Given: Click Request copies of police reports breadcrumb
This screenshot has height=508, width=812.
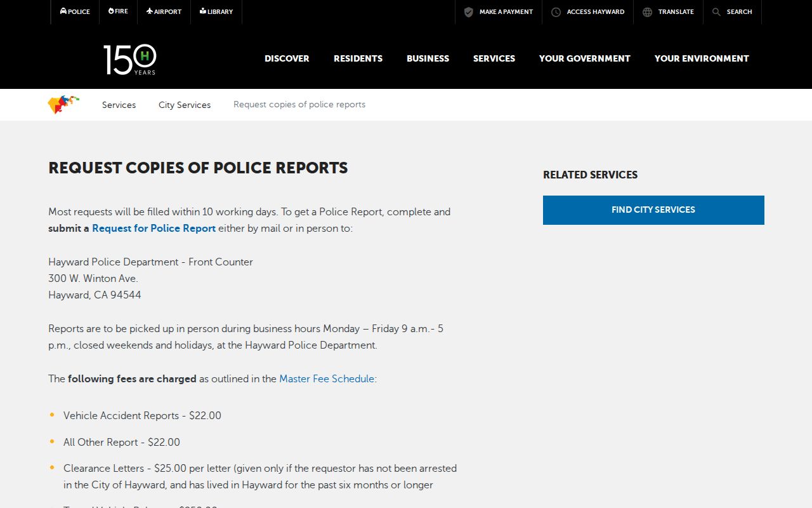Looking at the screenshot, I should pyautogui.click(x=299, y=105).
